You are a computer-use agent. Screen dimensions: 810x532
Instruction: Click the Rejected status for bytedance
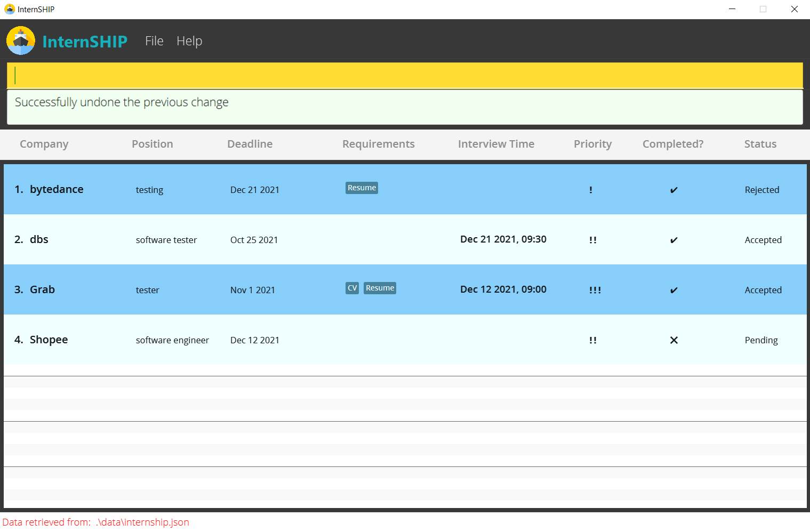click(x=762, y=190)
